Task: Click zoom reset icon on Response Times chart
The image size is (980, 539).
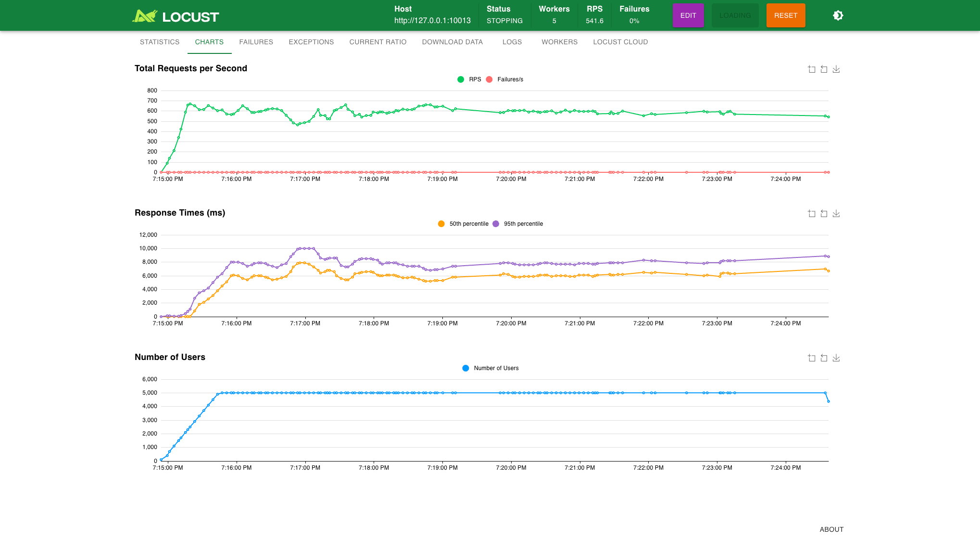Action: (x=824, y=214)
